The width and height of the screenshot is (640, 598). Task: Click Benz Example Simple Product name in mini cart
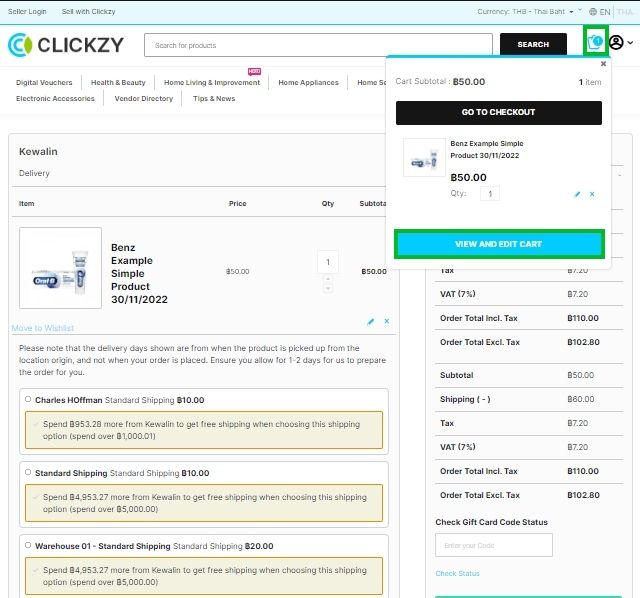(487, 149)
